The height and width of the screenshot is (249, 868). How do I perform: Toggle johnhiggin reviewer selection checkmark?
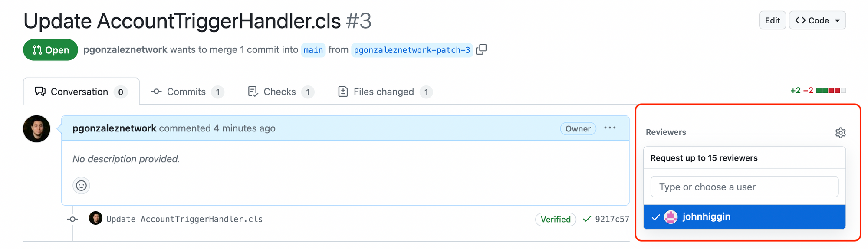tap(655, 217)
